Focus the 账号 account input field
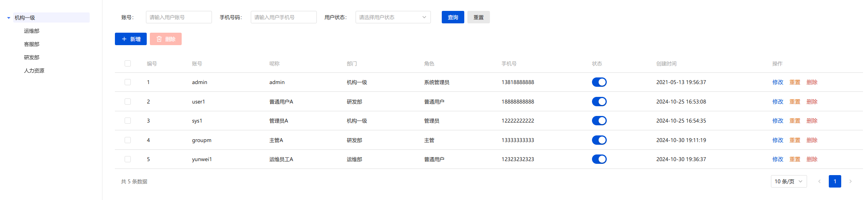The width and height of the screenshot is (868, 200). [x=179, y=17]
